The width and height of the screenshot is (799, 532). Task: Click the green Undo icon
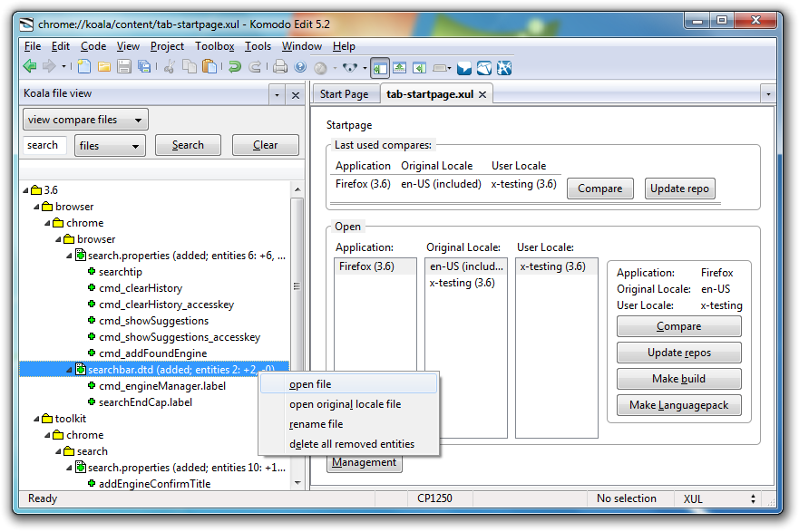pos(235,67)
